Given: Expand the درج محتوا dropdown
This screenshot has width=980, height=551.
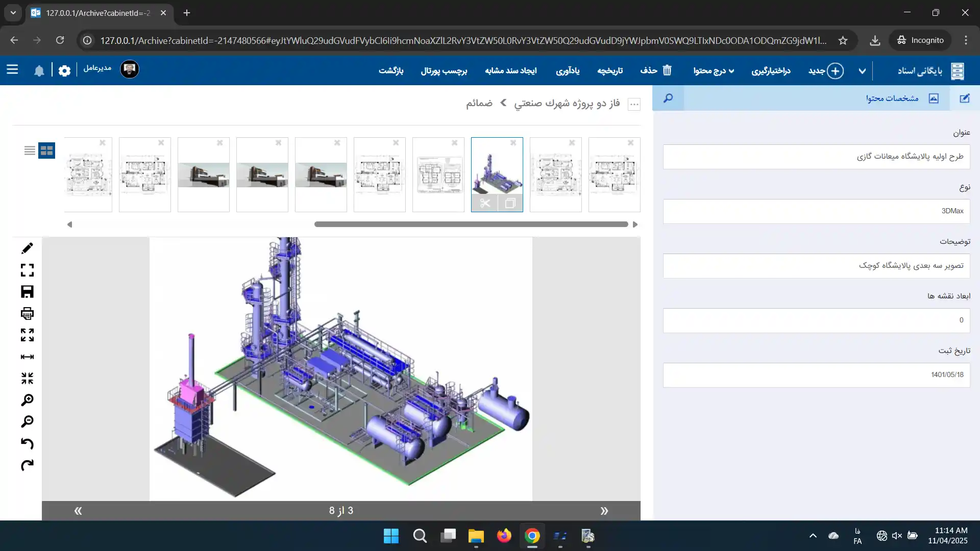Looking at the screenshot, I should coord(714,71).
